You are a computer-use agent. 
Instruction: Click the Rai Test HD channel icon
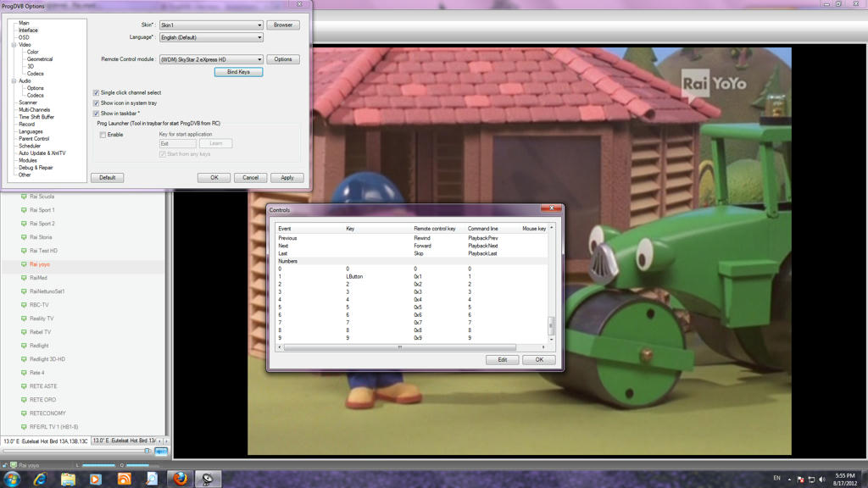pyautogui.click(x=24, y=251)
